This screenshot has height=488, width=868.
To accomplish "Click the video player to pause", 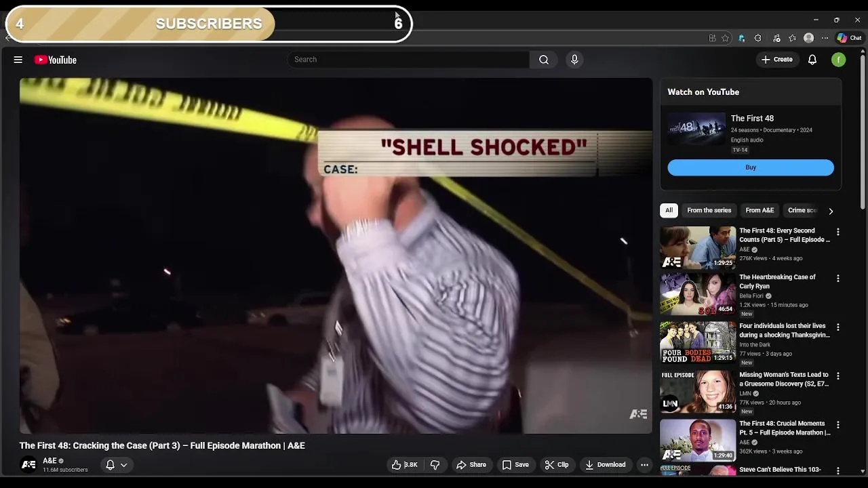I will click(336, 256).
